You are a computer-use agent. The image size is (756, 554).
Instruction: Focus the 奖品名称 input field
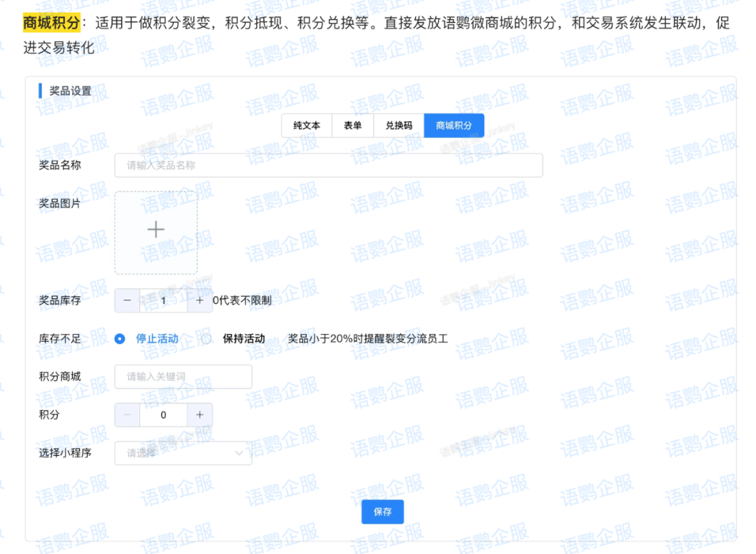click(x=328, y=165)
